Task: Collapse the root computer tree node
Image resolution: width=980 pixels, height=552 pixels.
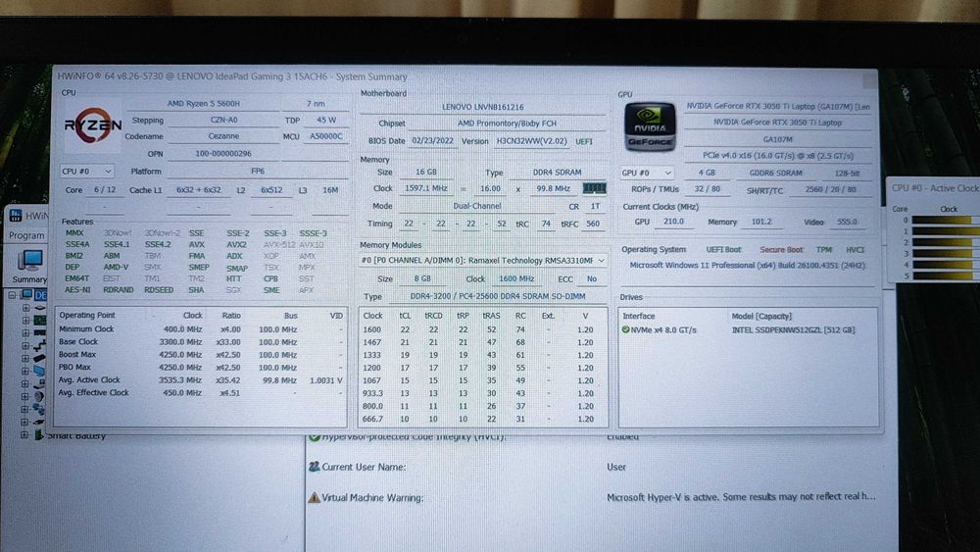Action: click(x=12, y=294)
